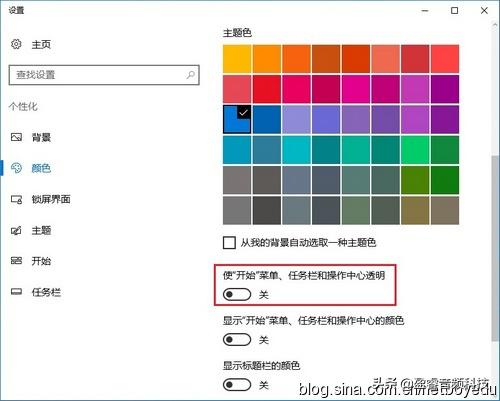Open the 开始 settings page

[x=41, y=261]
